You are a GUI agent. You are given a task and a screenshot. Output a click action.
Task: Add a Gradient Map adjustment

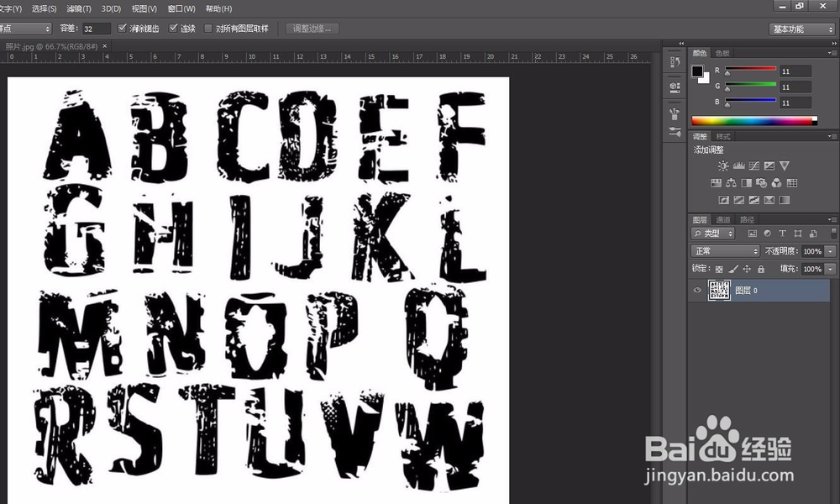(785, 200)
